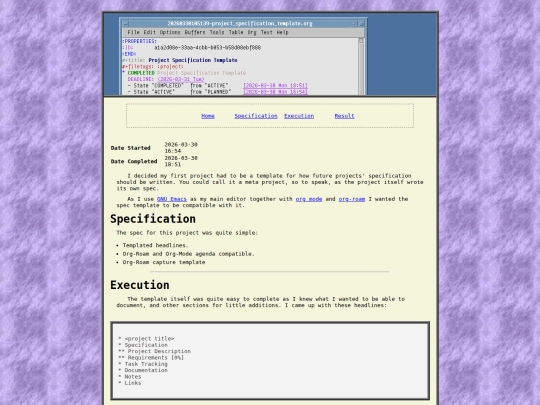Open the Help menu in Emacs
The width and height of the screenshot is (540, 405).
282,32
